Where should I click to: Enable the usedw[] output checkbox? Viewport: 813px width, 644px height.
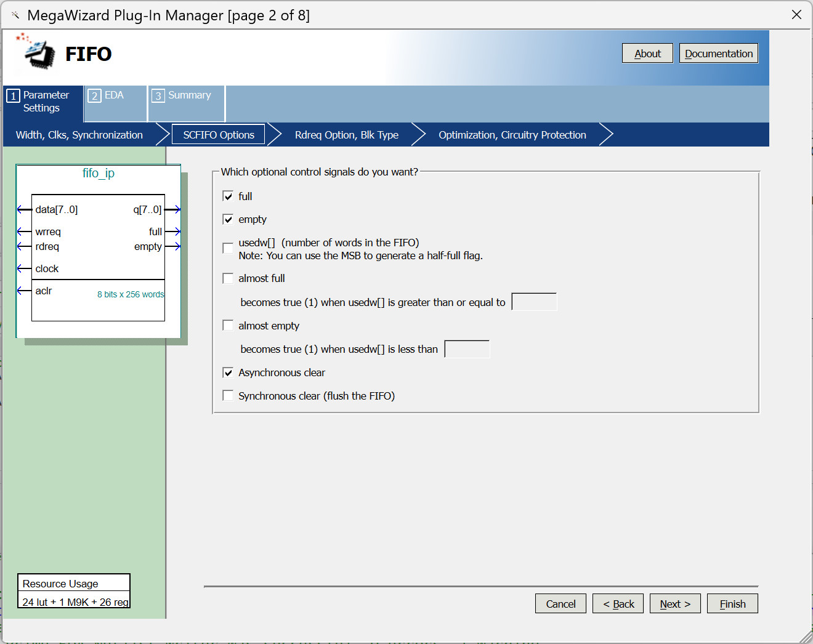pos(228,248)
